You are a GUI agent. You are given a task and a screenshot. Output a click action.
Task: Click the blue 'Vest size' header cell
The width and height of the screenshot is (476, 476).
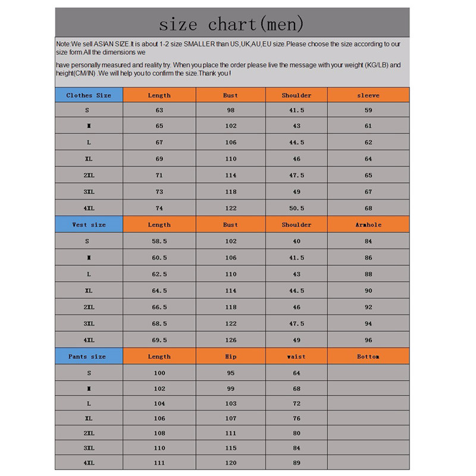coord(89,225)
